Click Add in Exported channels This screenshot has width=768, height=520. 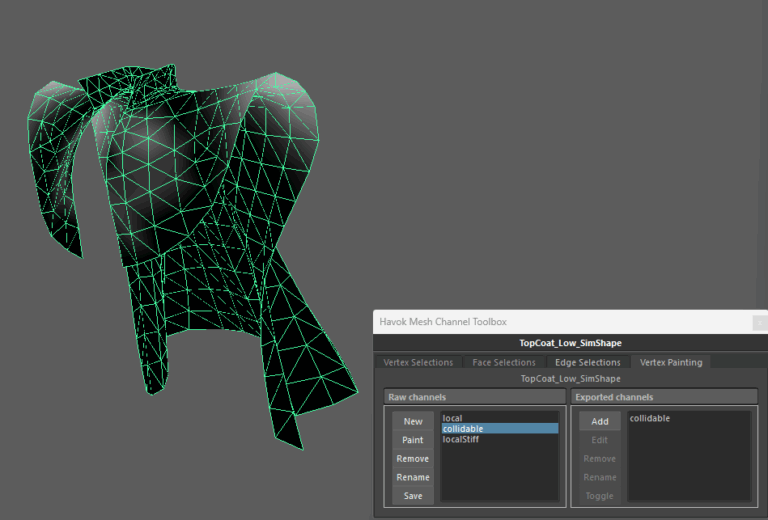[600, 422]
